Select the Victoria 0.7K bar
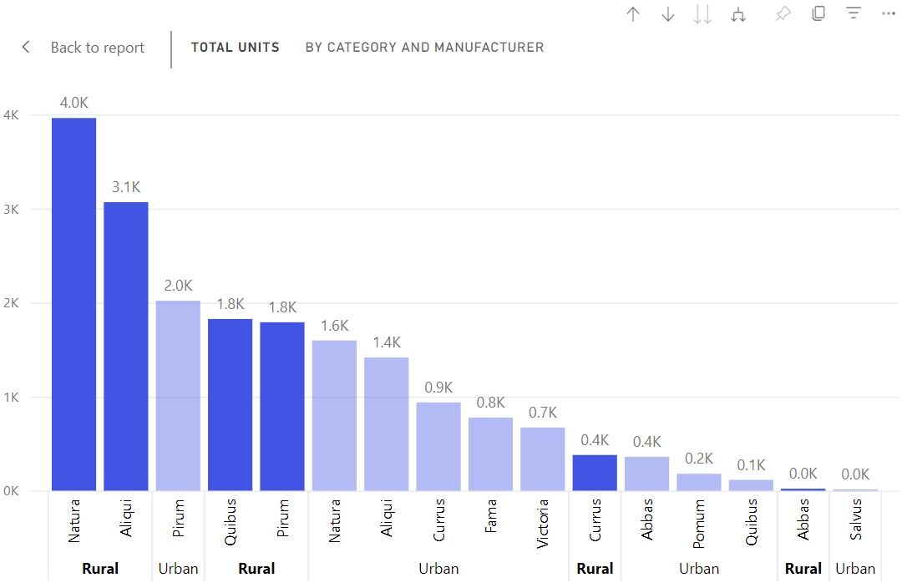 543,459
